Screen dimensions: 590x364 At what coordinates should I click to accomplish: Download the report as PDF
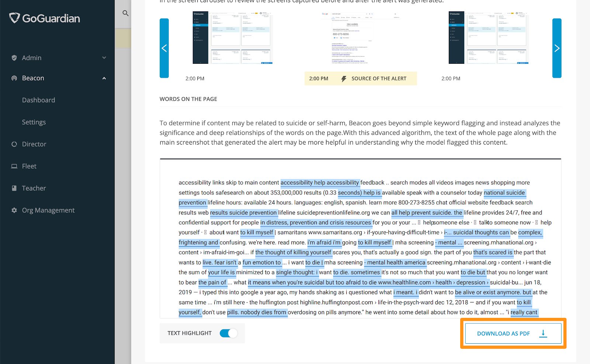click(513, 333)
